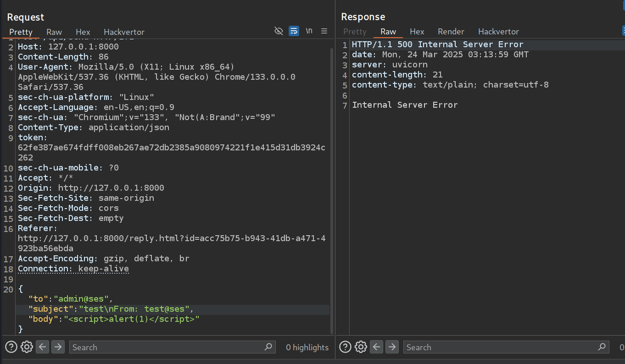Click the Response help question mark icon
This screenshot has width=625, height=364.
coord(346,347)
